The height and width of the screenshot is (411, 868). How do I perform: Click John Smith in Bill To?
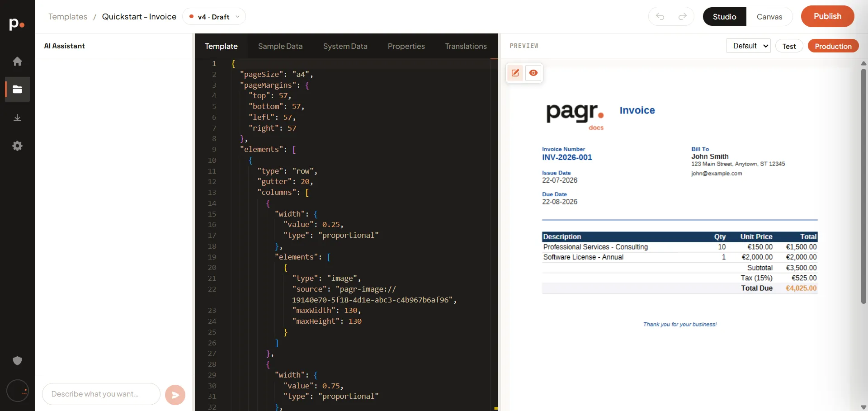[x=710, y=156]
